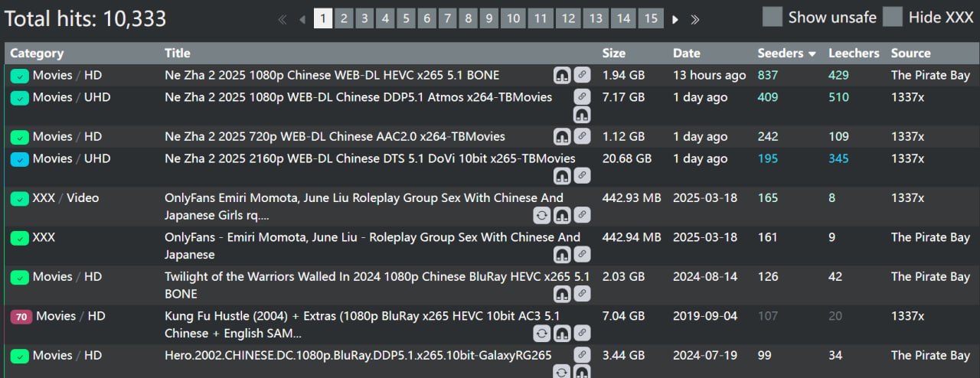Open Ne Zha 2 2025 1080p HEVC BONE title

click(332, 75)
